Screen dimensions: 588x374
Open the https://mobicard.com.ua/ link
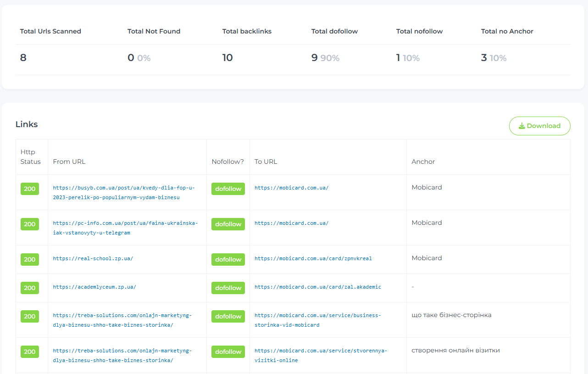(291, 188)
